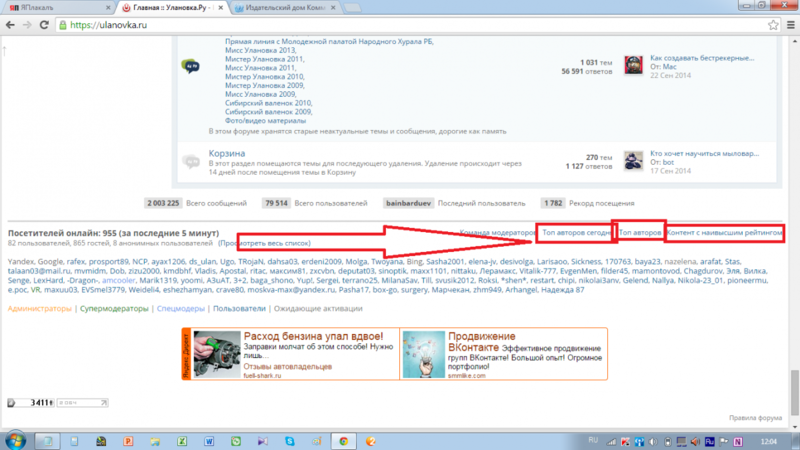
Task: Open online user prosport89 profile
Action: click(x=109, y=261)
